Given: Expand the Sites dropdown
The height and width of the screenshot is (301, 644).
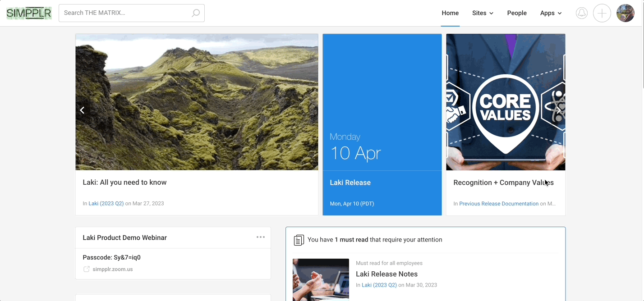Looking at the screenshot, I should [483, 13].
